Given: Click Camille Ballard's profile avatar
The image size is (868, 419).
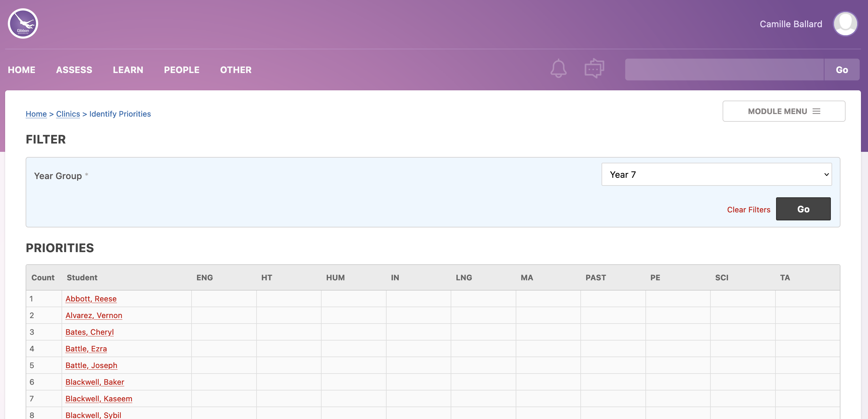Looking at the screenshot, I should click(x=845, y=24).
